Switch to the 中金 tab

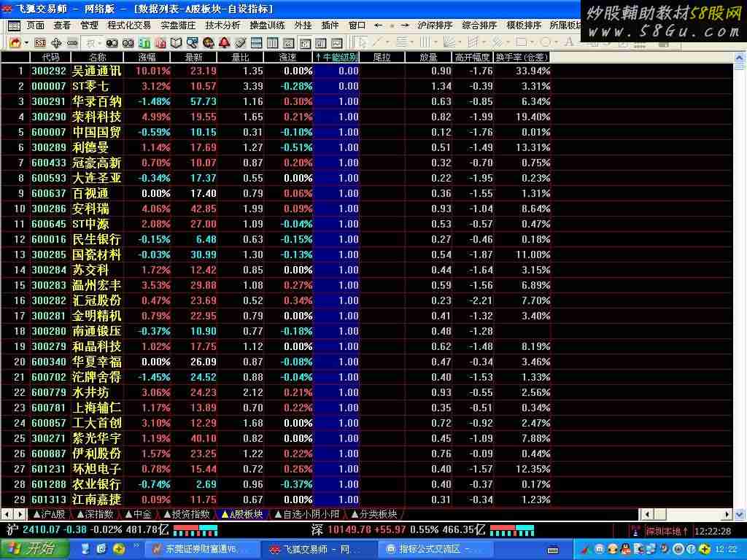pos(138,514)
